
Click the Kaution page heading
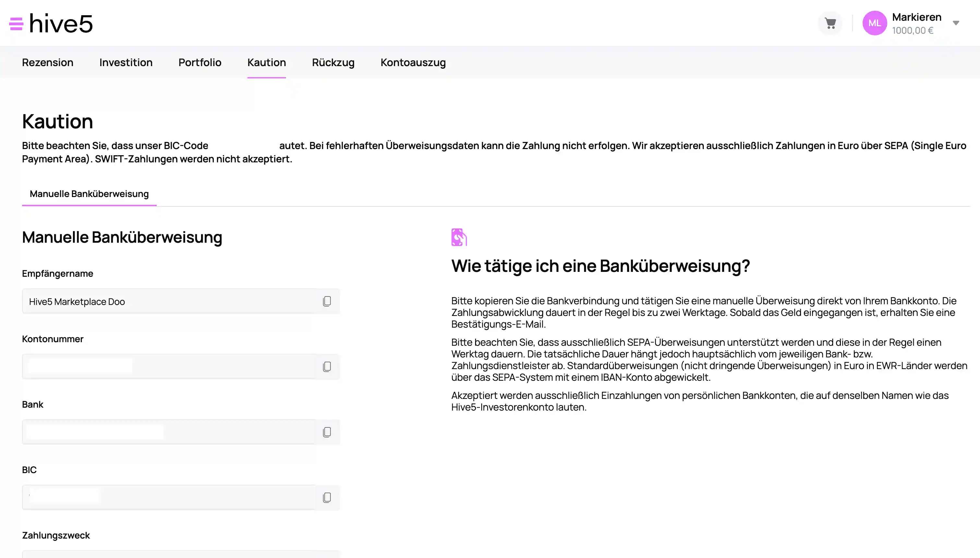[x=57, y=122]
